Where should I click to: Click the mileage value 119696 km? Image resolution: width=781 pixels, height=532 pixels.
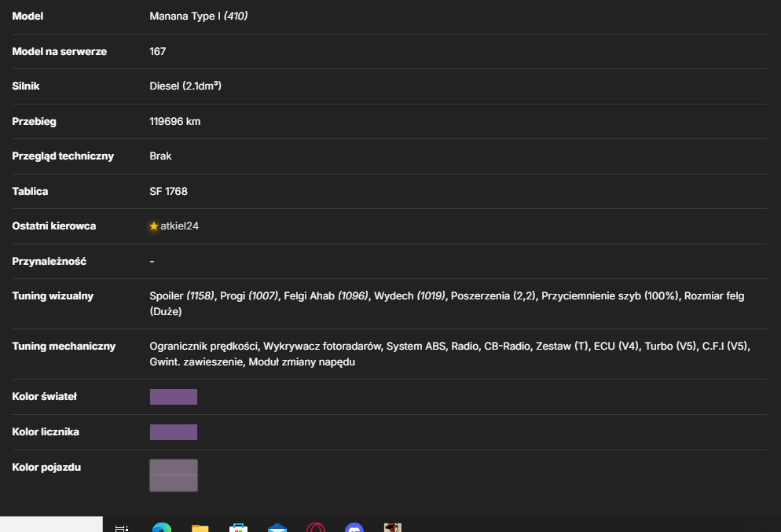click(x=175, y=122)
